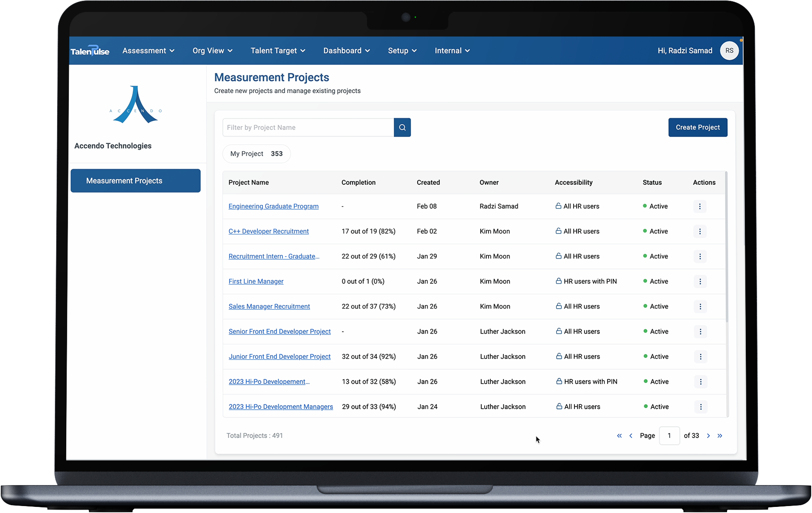Click the Filter by Project Name field
812x513 pixels.
(308, 127)
